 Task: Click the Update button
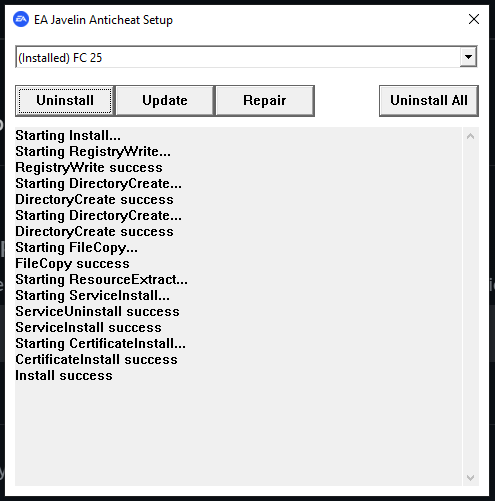[x=165, y=101]
